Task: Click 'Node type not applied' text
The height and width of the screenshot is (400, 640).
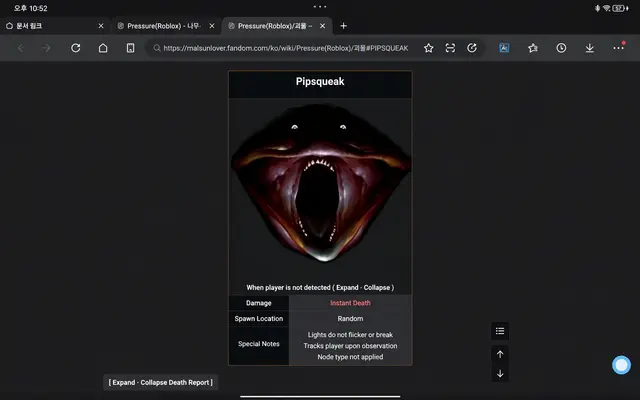Action: pyautogui.click(x=350, y=357)
